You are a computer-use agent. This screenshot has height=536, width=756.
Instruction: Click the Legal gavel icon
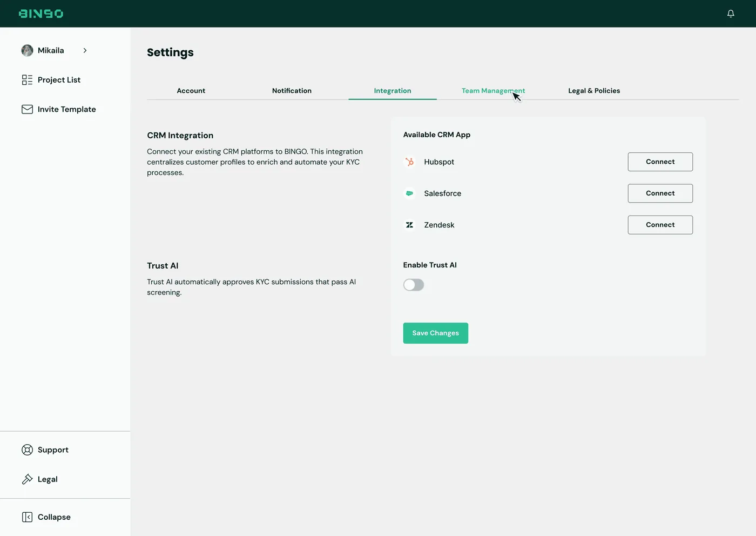click(27, 479)
